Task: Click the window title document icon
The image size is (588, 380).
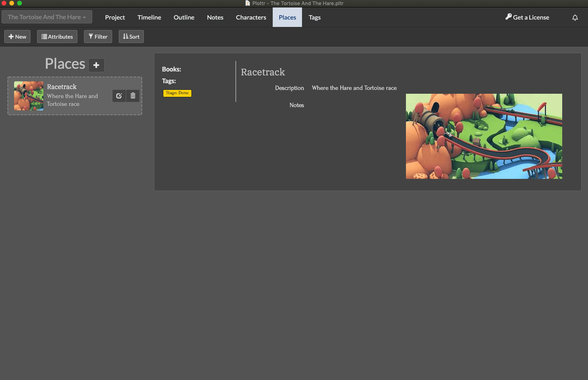Action: coord(248,3)
